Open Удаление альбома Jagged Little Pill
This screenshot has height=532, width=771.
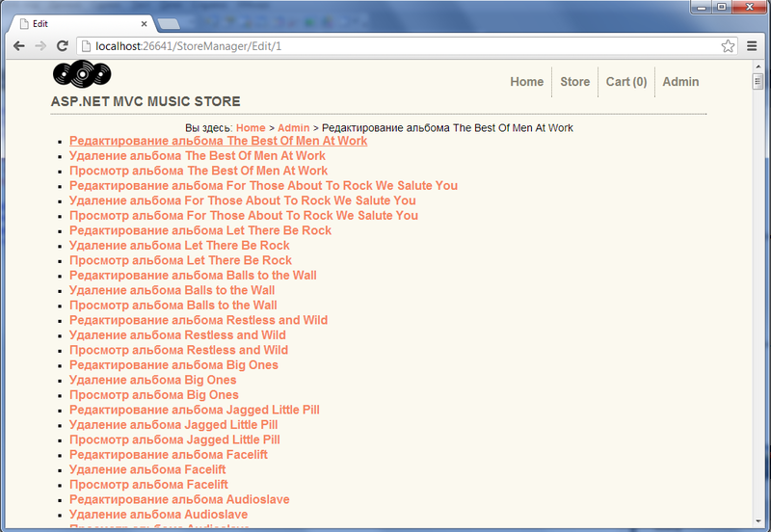pyautogui.click(x=173, y=425)
